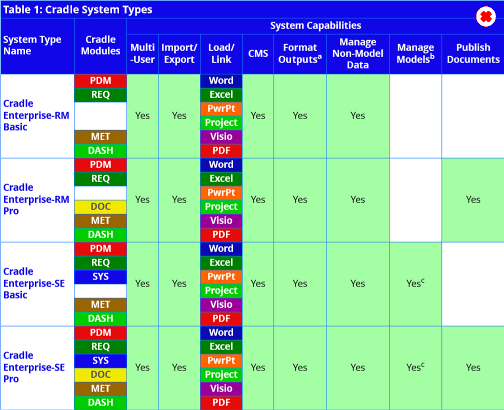
Task: Click the Visio label in Enterprise-RM Pro row
Action: (221, 221)
